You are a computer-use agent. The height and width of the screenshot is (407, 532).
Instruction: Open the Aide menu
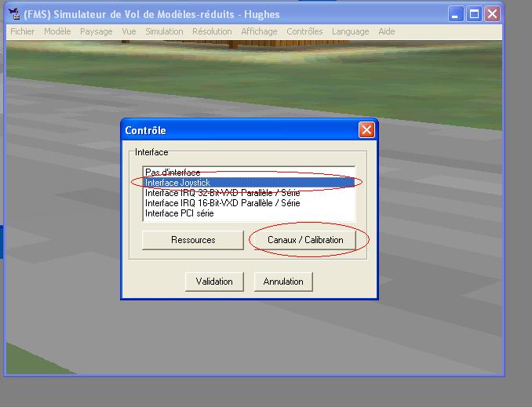(387, 31)
